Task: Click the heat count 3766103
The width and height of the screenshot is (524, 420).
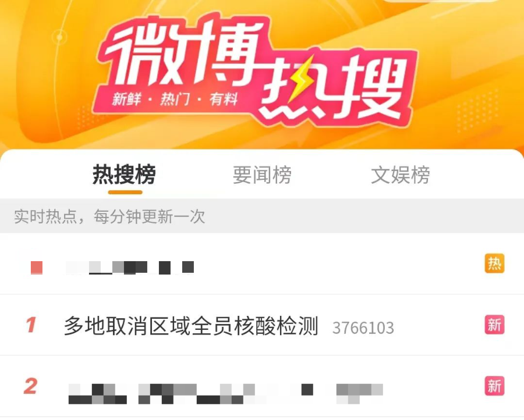Action: click(363, 328)
